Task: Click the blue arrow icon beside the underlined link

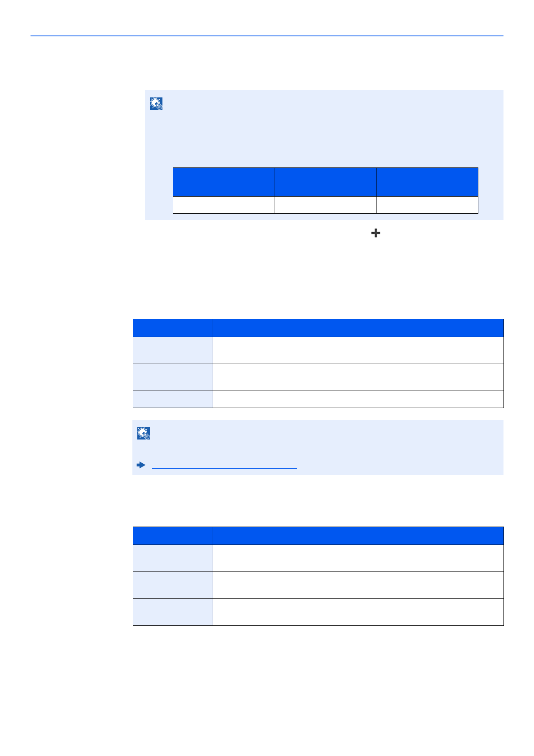Action: pyautogui.click(x=141, y=465)
